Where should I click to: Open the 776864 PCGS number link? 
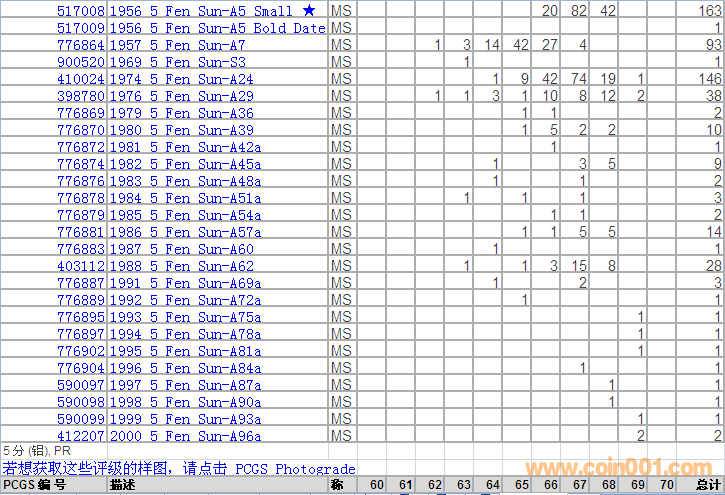click(x=81, y=45)
